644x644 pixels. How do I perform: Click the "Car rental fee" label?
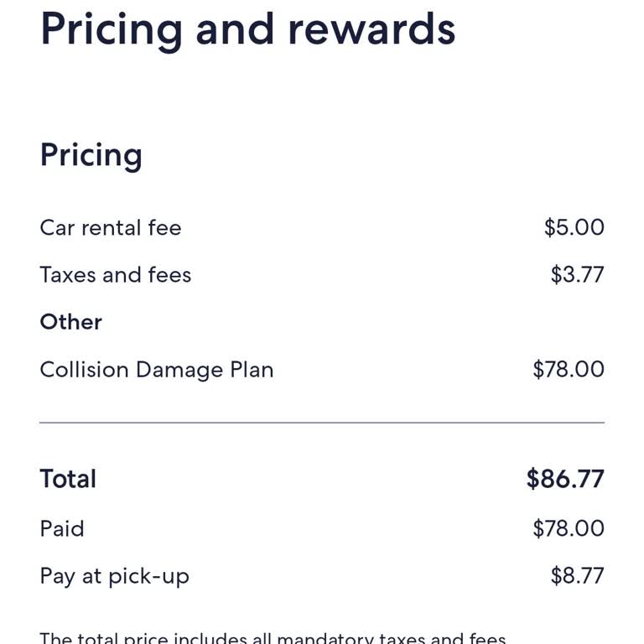tap(110, 228)
